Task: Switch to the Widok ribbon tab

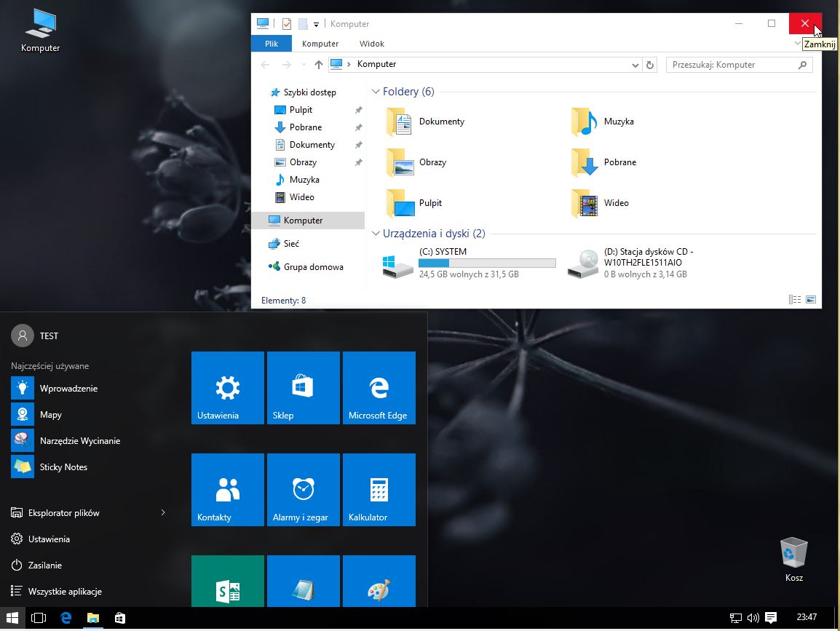Action: click(x=372, y=44)
